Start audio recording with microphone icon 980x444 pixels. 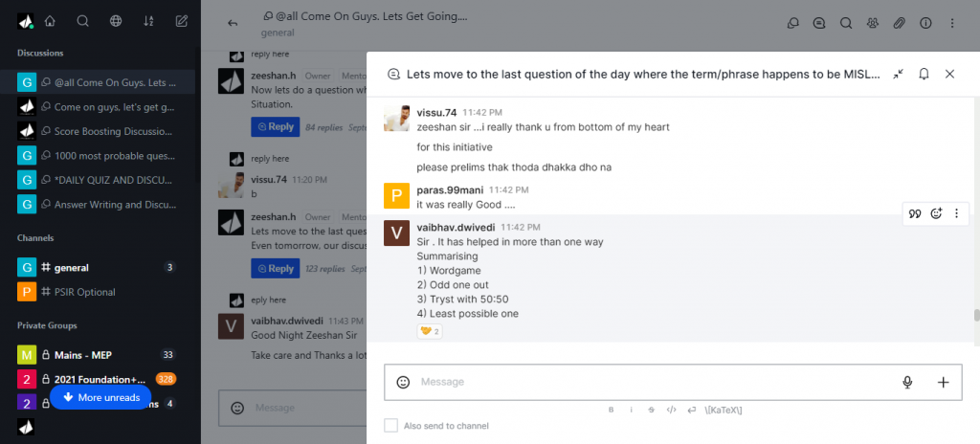(x=907, y=382)
